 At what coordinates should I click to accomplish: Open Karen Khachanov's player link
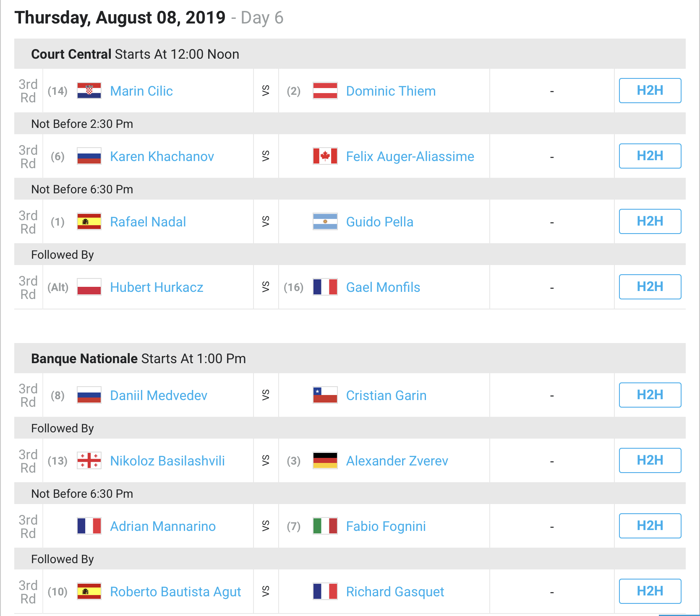(162, 156)
